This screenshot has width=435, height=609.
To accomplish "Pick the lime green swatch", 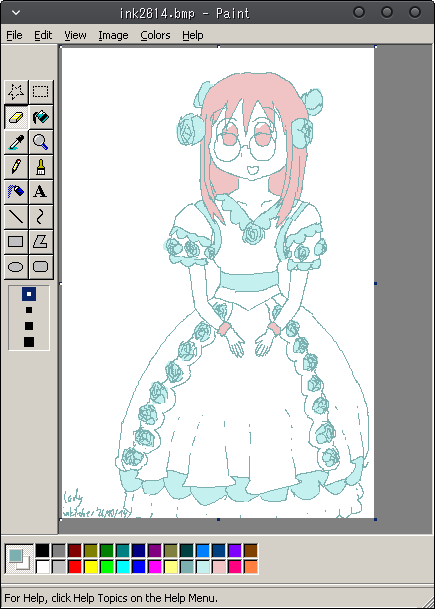I will click(106, 567).
